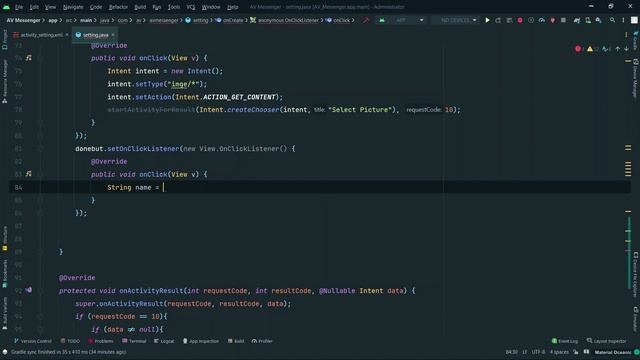Open Version Control tool window
The width and height of the screenshot is (640, 360).
[x=33, y=341]
